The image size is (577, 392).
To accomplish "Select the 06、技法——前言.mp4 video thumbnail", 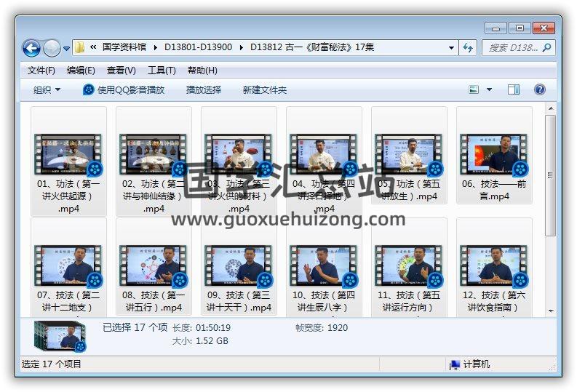I will tap(493, 154).
